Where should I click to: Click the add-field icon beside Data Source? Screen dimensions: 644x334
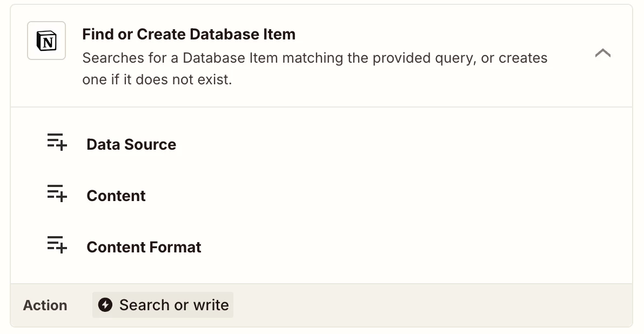(57, 143)
